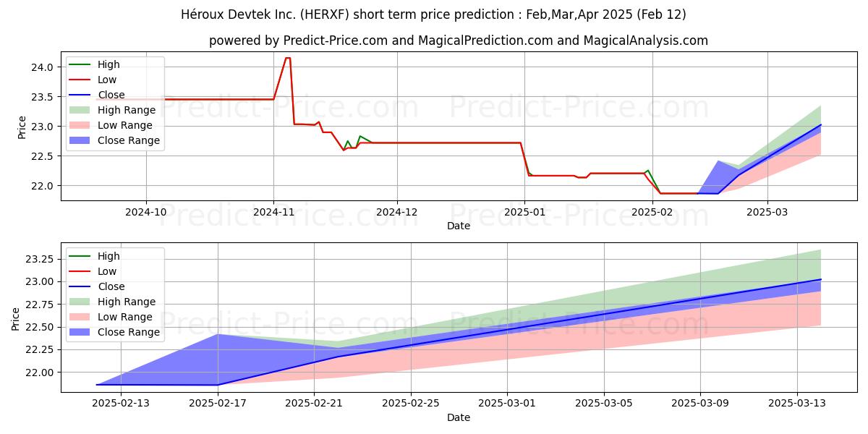Select the Close Range patch in bottom legend
The width and height of the screenshot is (868, 434).
(x=80, y=332)
